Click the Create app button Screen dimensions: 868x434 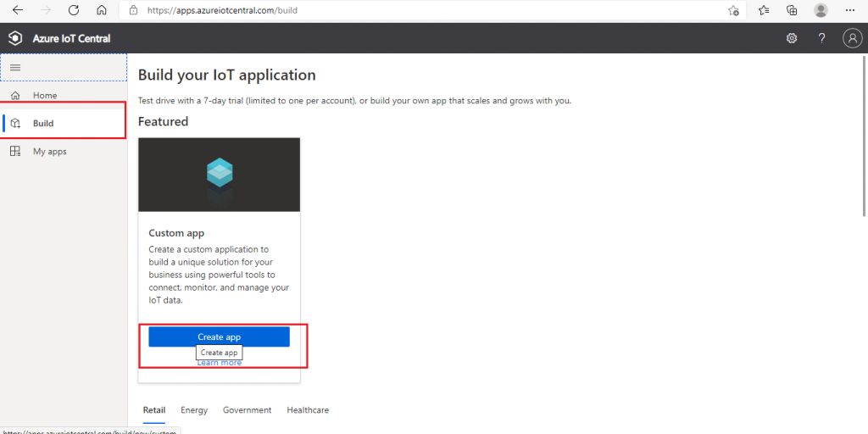point(220,337)
